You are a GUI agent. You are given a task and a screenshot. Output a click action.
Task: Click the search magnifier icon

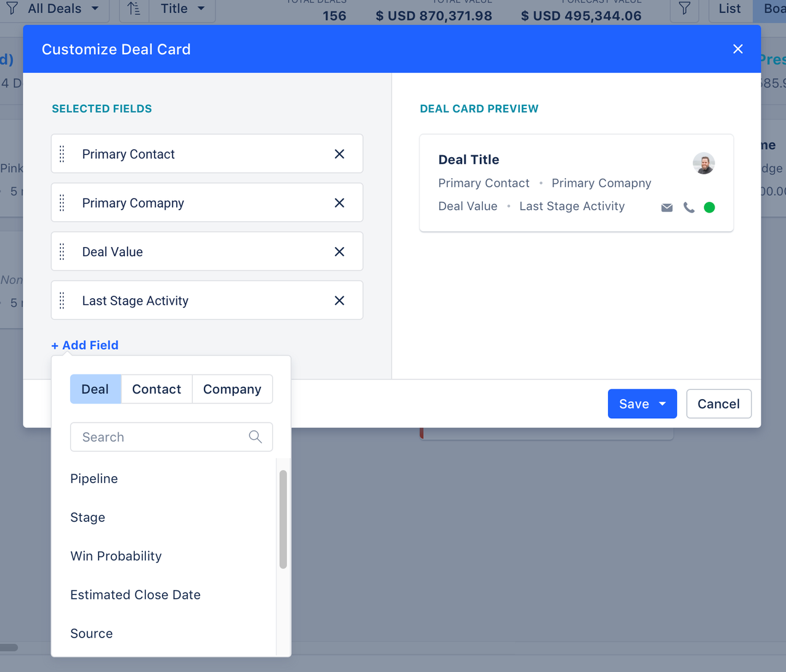[x=255, y=437]
